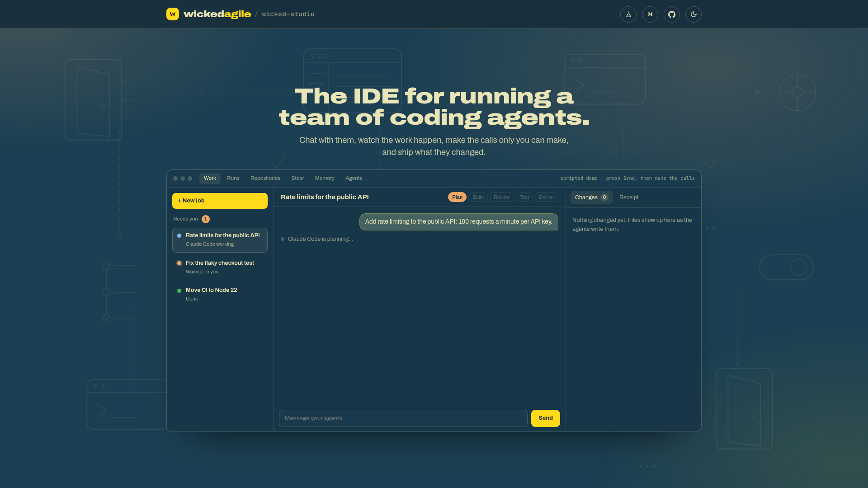
Task: Select the Rate limits for the public API job
Action: (x=220, y=240)
